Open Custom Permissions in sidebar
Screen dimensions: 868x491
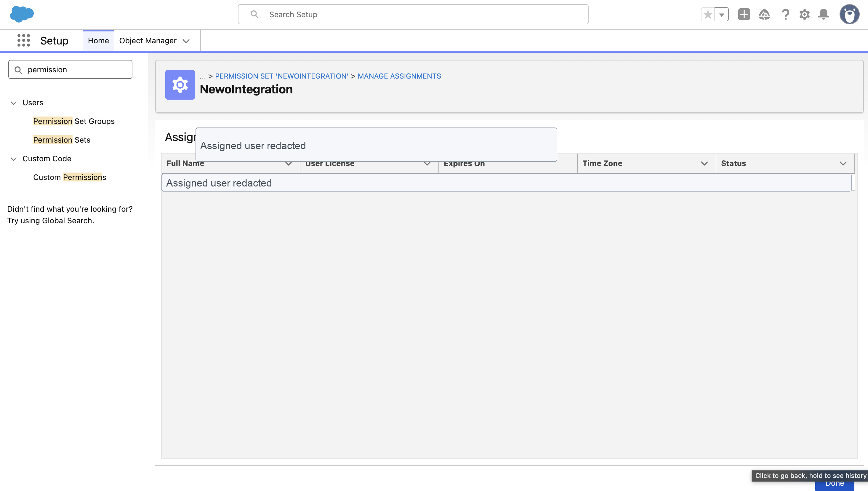tap(69, 177)
